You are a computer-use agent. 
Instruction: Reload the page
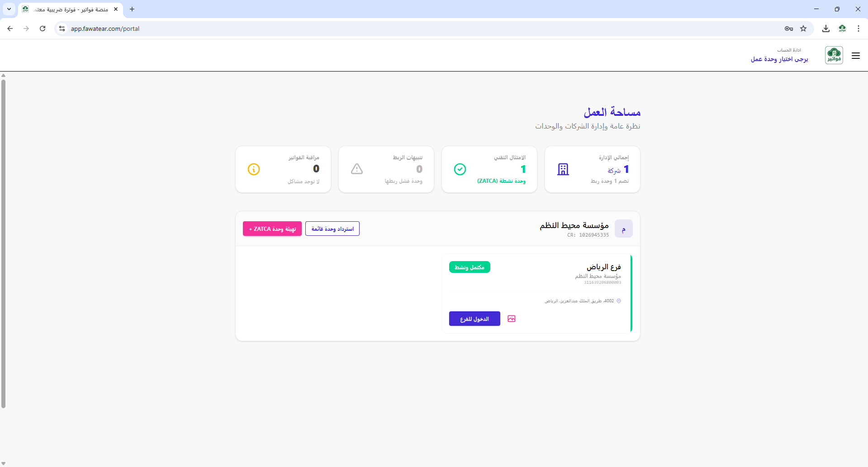(x=43, y=29)
